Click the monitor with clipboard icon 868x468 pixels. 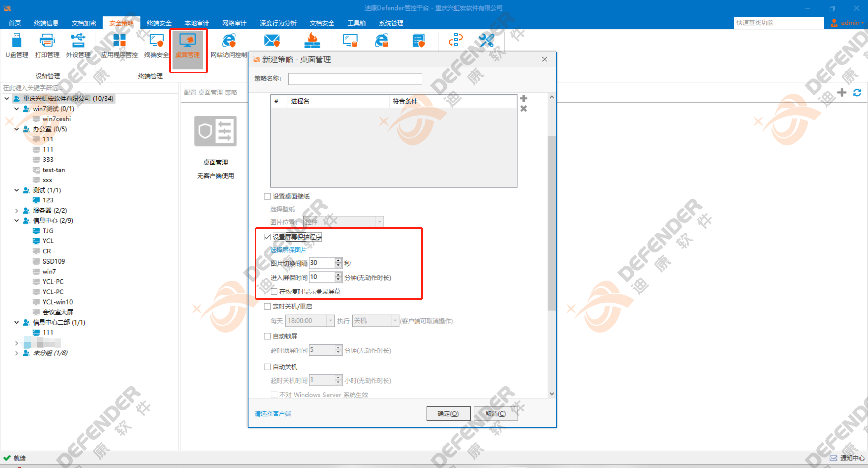tap(350, 41)
